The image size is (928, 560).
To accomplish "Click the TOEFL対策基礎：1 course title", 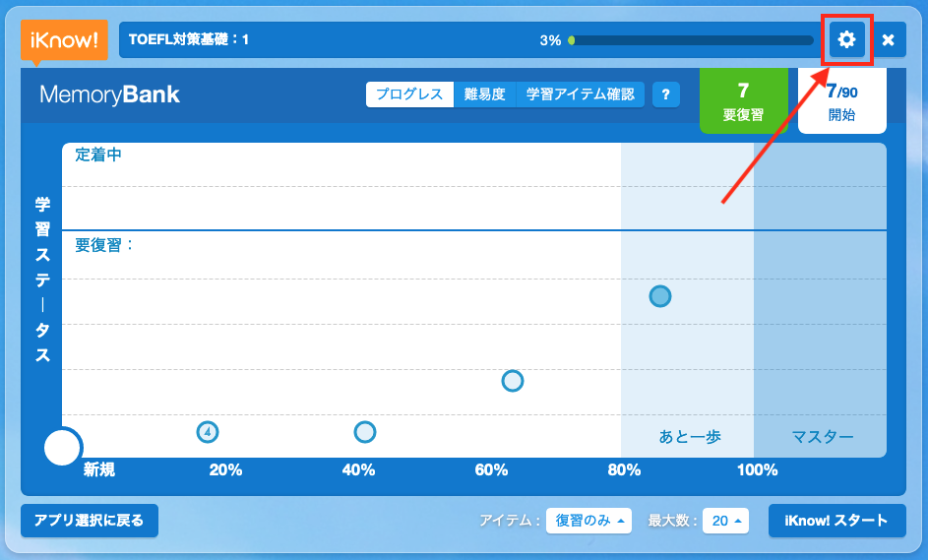I will click(189, 39).
